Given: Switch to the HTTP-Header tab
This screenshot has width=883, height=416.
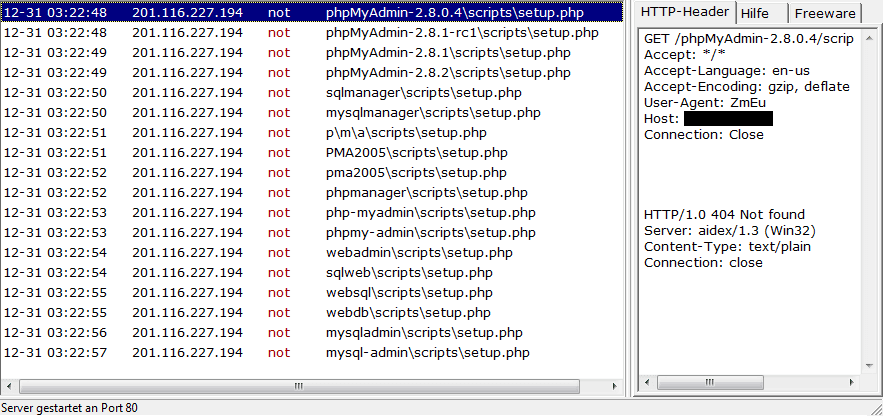Looking at the screenshot, I should coord(685,12).
